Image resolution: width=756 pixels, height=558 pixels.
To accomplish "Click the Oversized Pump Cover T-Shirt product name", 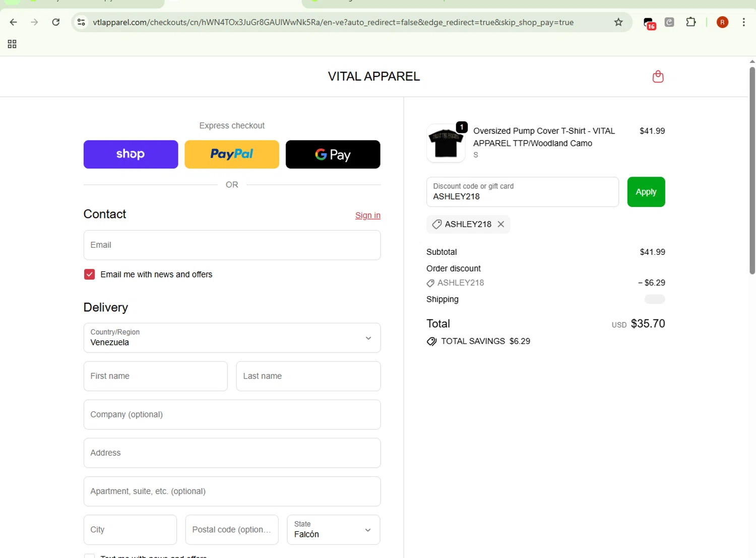I will pyautogui.click(x=544, y=137).
